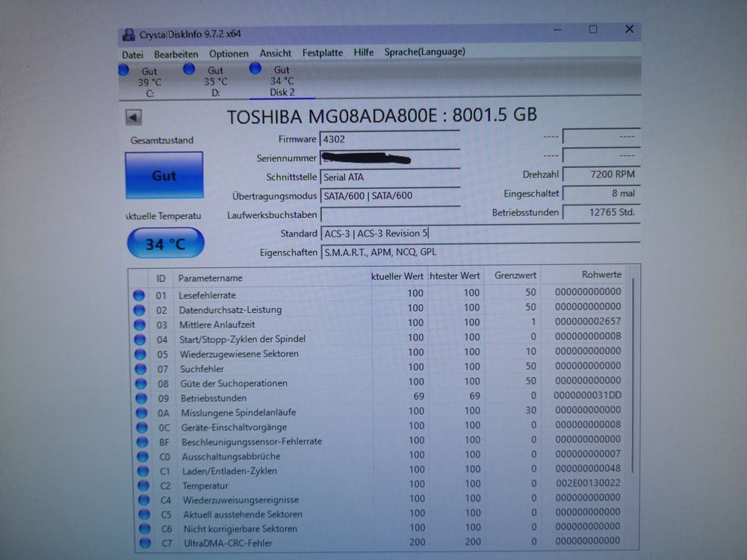Click the status dot for 0A Misslungene Spindelanläufe
This screenshot has height=560, width=747.
tap(141, 413)
